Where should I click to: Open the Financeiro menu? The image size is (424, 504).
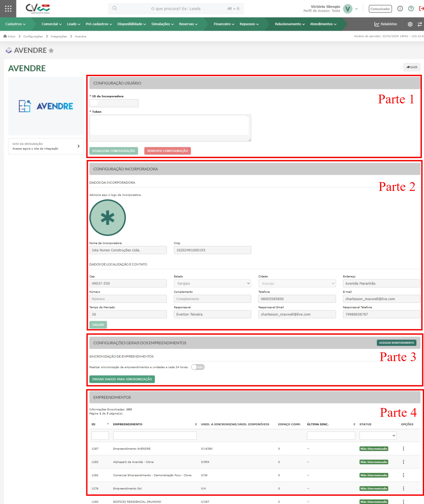click(224, 24)
